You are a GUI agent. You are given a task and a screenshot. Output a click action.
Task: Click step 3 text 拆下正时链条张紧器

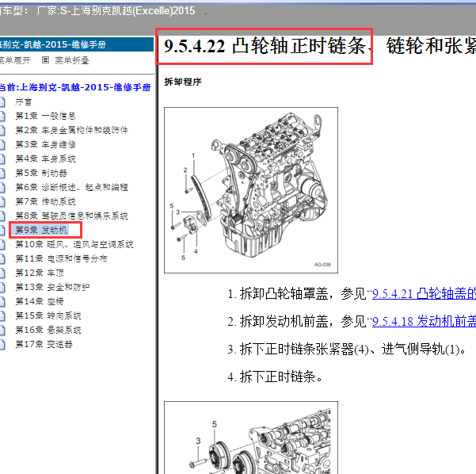pos(352,350)
